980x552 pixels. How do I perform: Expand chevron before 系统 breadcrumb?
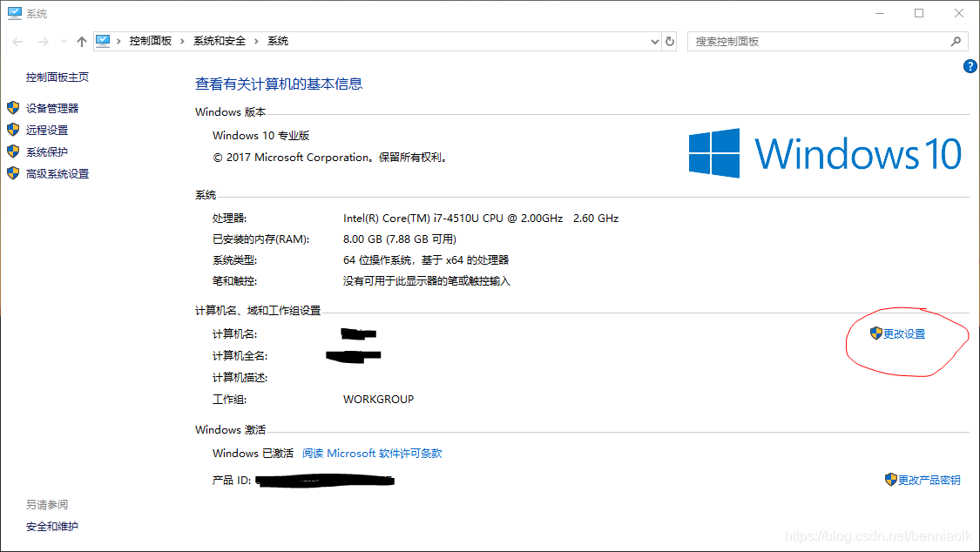point(256,41)
